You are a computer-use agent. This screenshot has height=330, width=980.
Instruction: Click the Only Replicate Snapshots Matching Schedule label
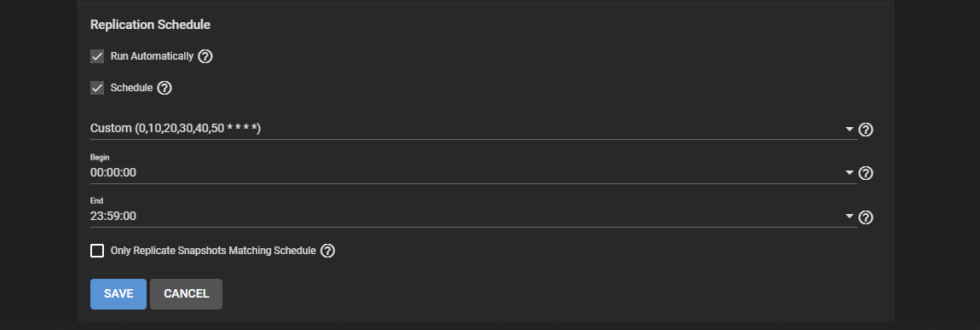pyautogui.click(x=213, y=251)
